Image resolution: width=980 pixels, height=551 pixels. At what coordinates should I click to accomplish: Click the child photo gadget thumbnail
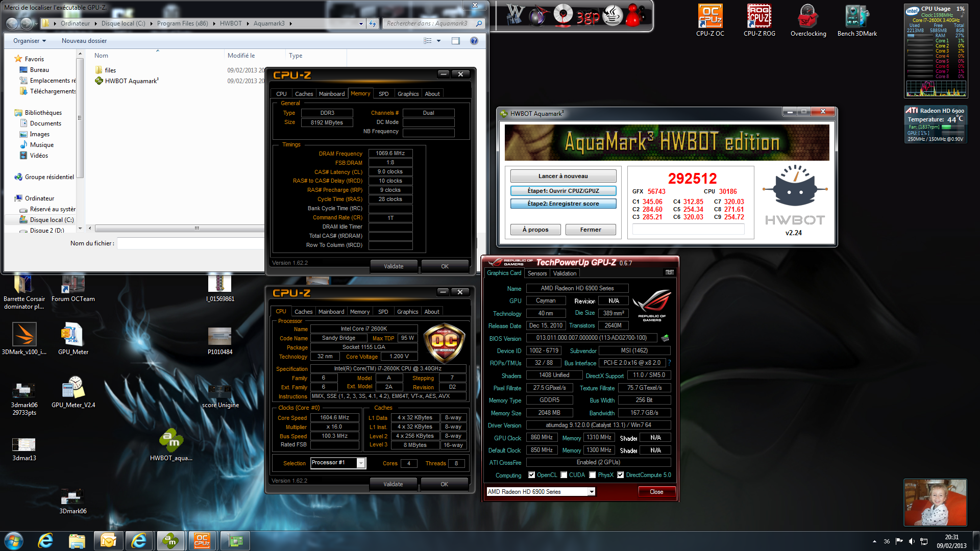coord(935,502)
